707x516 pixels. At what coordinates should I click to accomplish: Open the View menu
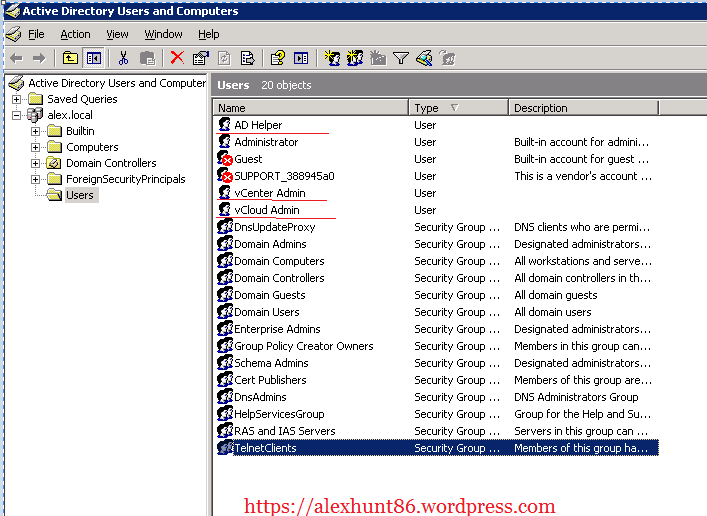(117, 34)
